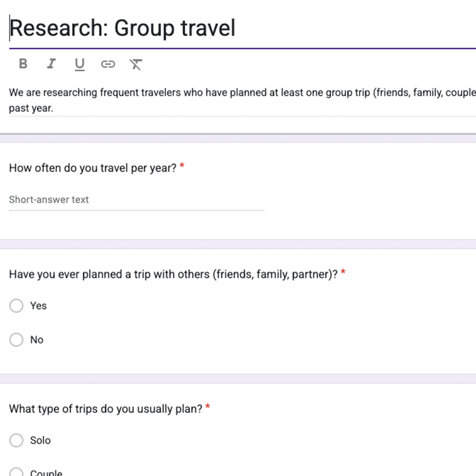Clear formatting using the remove-formatting icon
The width and height of the screenshot is (476, 476).
coord(136,64)
